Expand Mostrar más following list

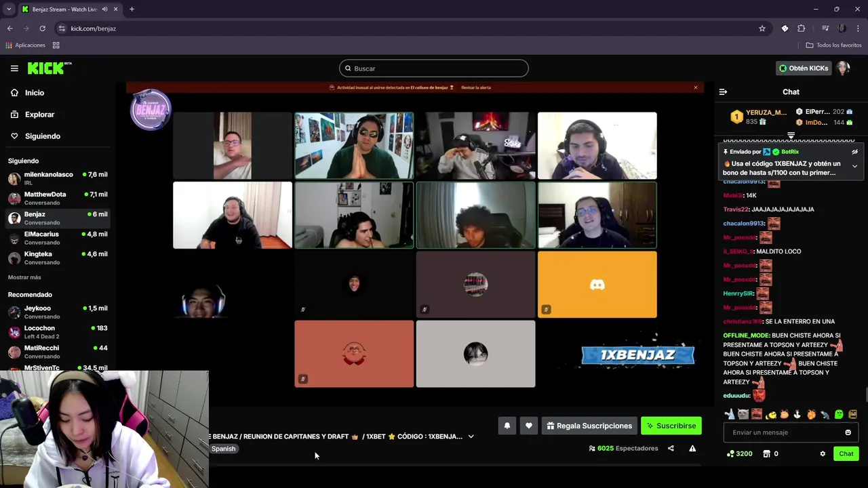pos(24,277)
